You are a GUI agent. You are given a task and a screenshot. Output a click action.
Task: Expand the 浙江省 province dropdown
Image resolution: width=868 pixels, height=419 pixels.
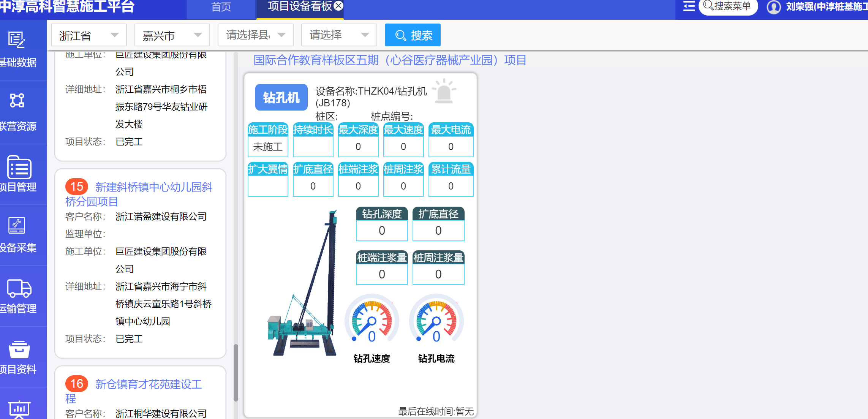89,35
